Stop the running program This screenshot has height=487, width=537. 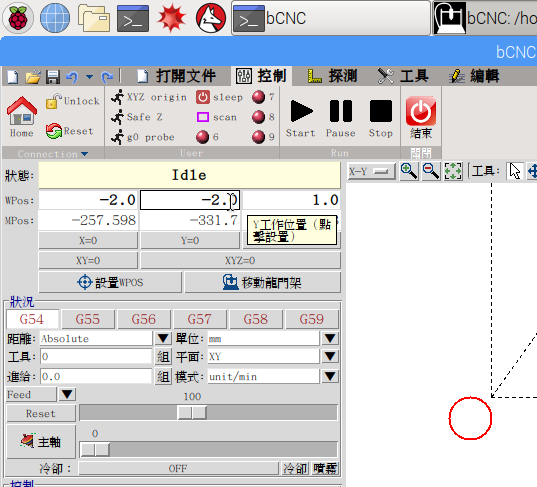(380, 118)
